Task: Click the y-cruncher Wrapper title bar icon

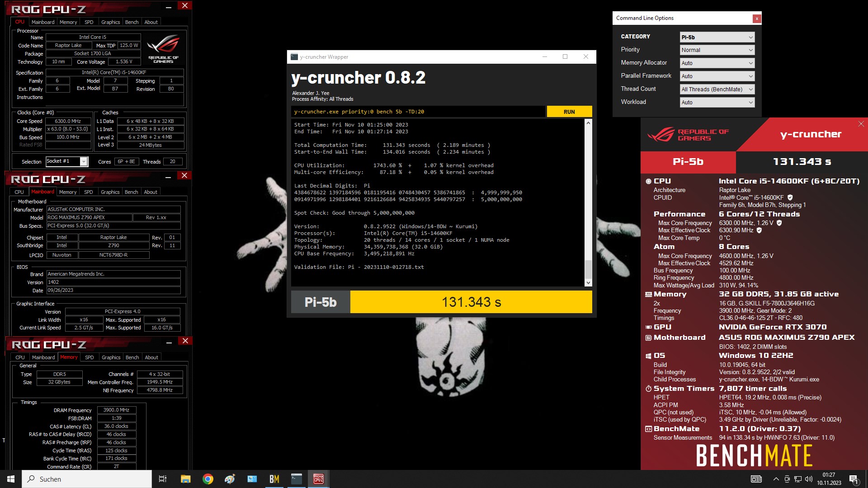Action: pyautogui.click(x=294, y=57)
